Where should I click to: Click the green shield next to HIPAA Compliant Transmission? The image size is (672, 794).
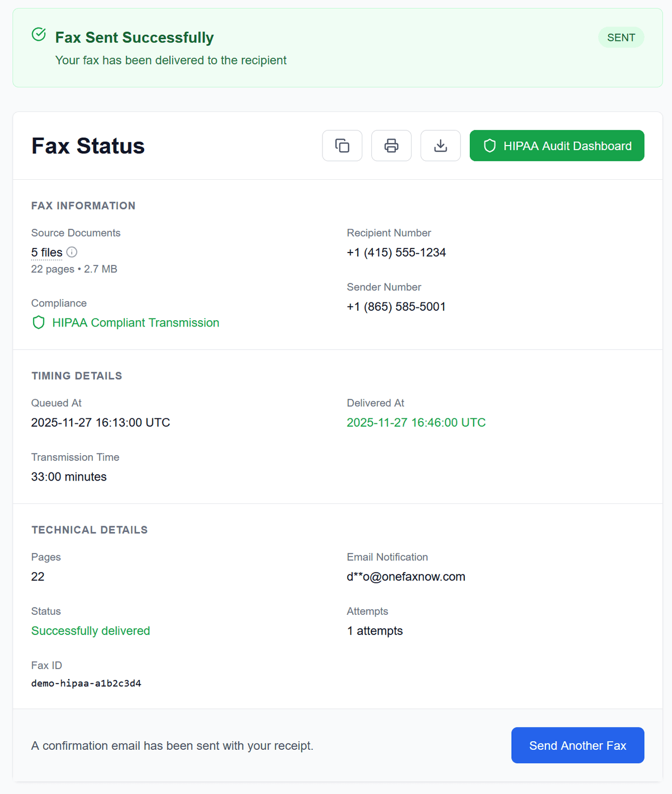pyautogui.click(x=38, y=323)
